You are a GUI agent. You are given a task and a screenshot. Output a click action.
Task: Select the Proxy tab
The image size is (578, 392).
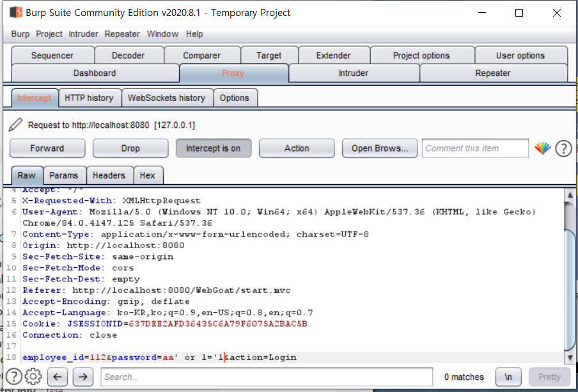pyautogui.click(x=233, y=73)
